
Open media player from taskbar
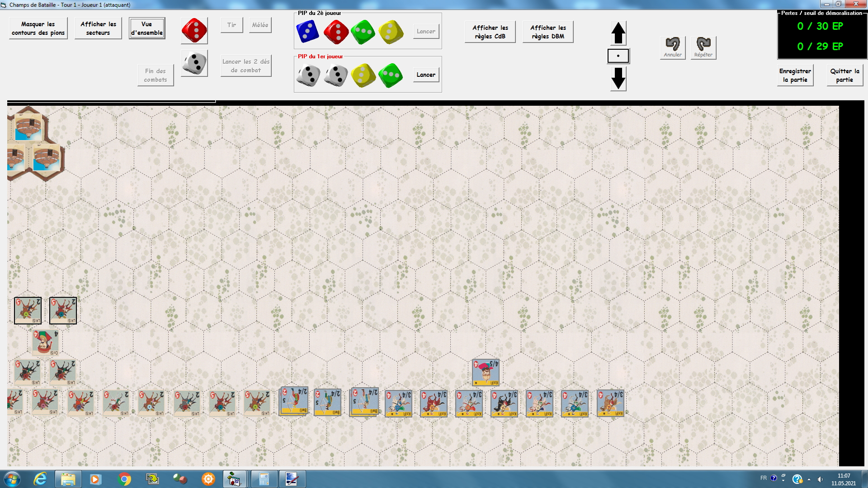(95, 479)
